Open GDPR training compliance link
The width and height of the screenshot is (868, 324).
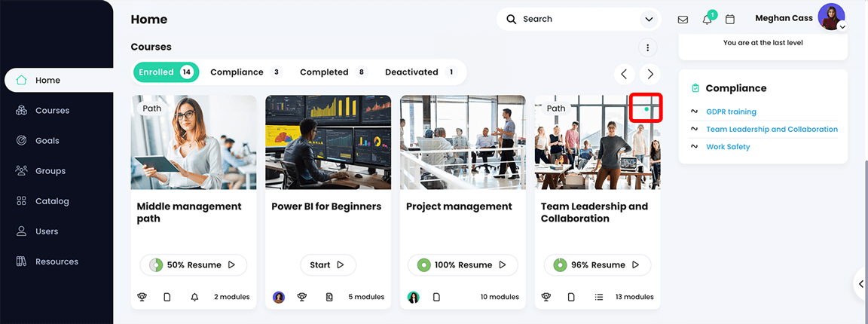coord(731,112)
